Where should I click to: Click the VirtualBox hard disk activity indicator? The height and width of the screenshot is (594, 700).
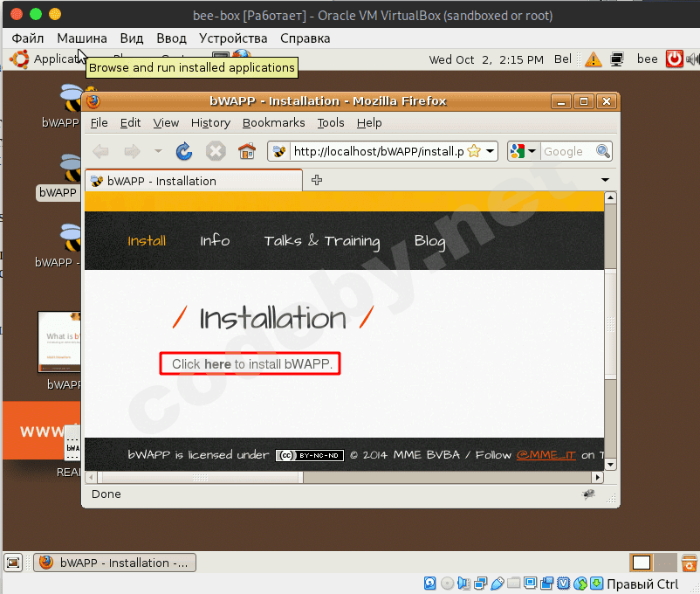(429, 584)
